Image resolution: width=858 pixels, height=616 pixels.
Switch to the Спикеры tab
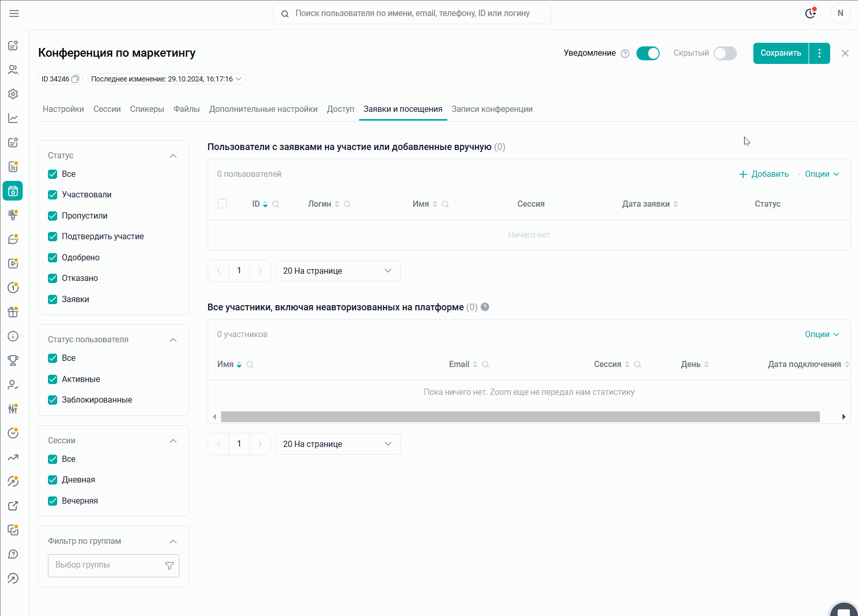147,109
